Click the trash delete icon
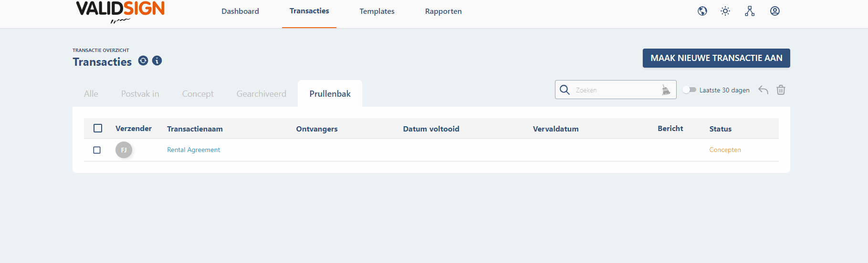 click(781, 90)
